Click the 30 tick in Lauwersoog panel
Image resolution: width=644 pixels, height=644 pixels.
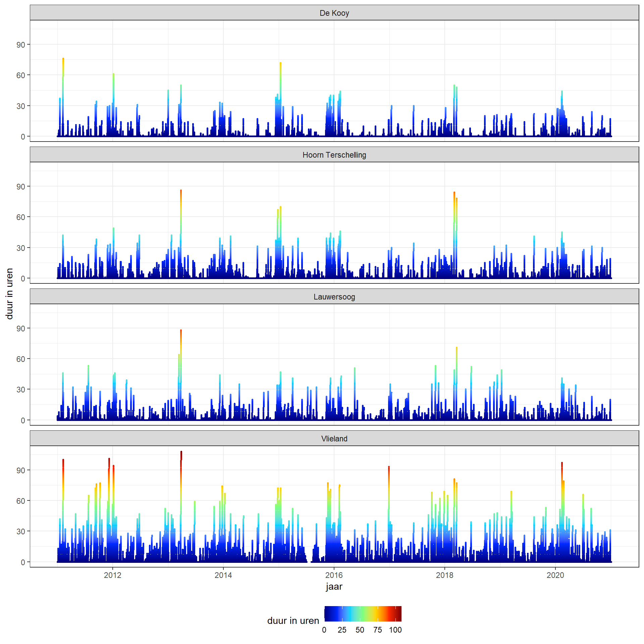[x=21, y=389]
